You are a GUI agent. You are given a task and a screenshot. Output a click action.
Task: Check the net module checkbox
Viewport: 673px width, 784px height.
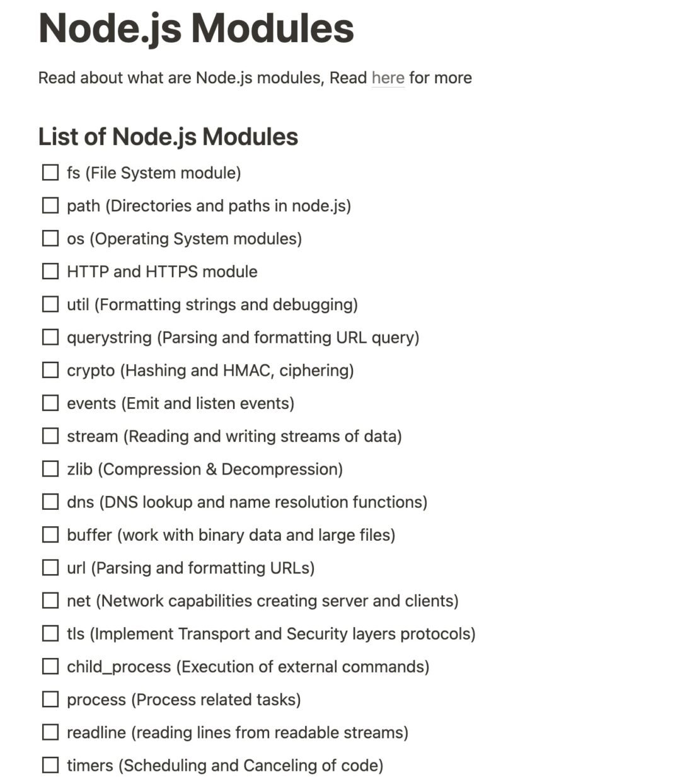pyautogui.click(x=50, y=600)
